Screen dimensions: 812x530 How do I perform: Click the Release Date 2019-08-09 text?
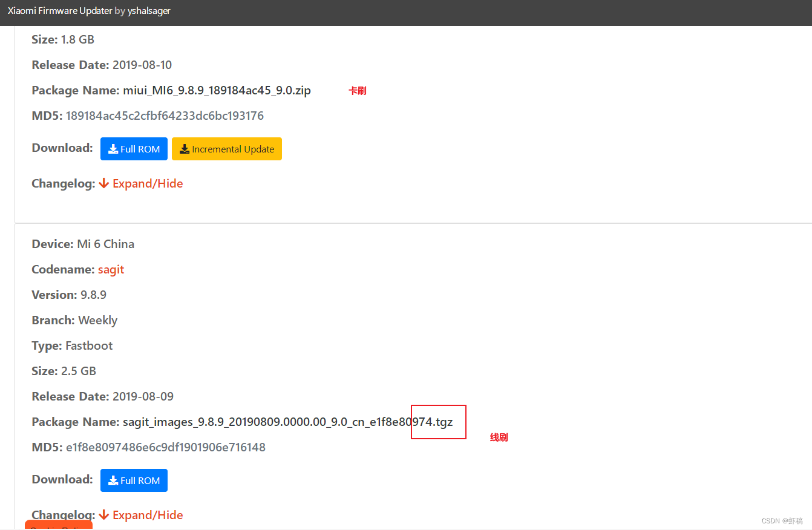[103, 396]
